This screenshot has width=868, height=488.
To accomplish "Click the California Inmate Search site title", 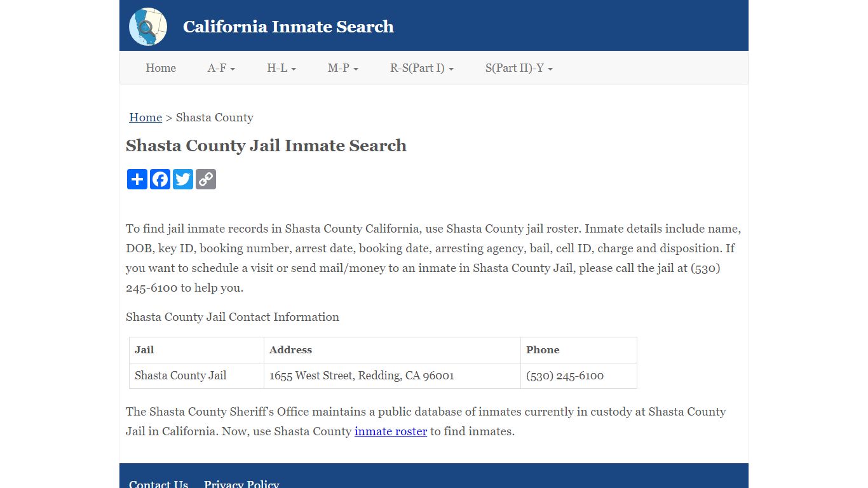I will (x=288, y=27).
